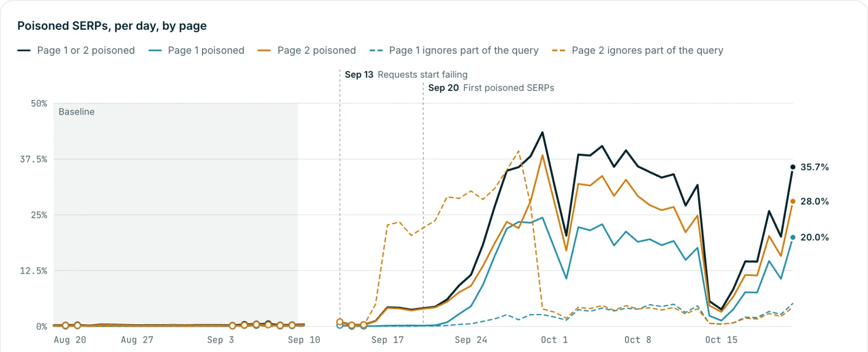
Task: Click the 'Oct 1' x-axis label
Action: (x=554, y=340)
